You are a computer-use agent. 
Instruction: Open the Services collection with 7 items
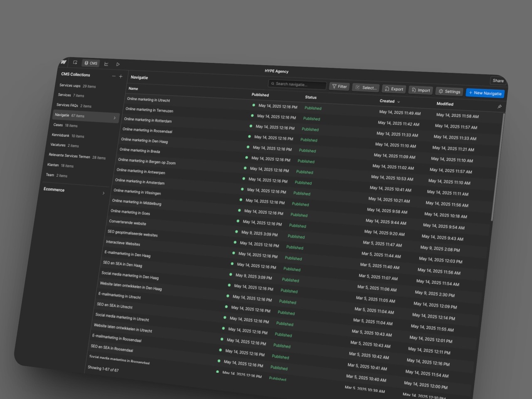71,95
